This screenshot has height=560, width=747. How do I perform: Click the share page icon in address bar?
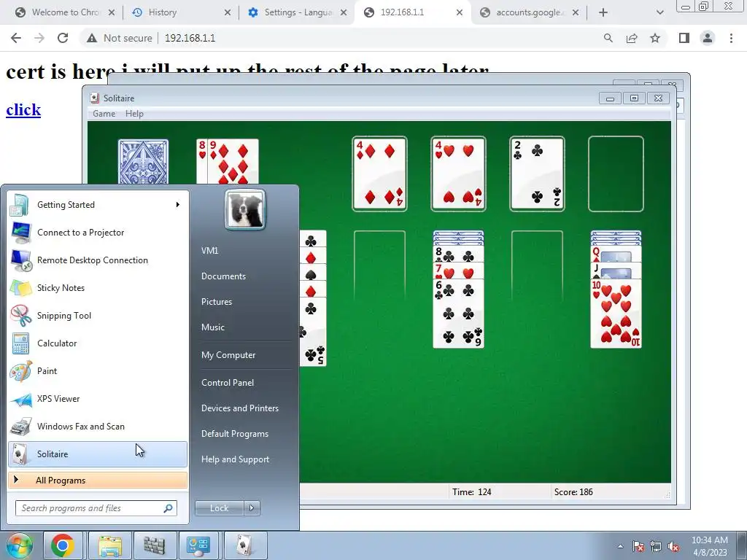[x=632, y=38]
